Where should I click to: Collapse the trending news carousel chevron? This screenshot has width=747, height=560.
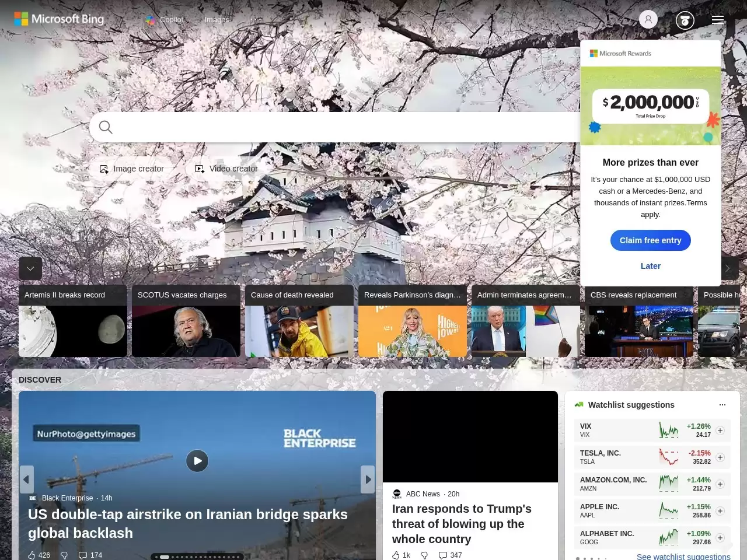click(30, 268)
